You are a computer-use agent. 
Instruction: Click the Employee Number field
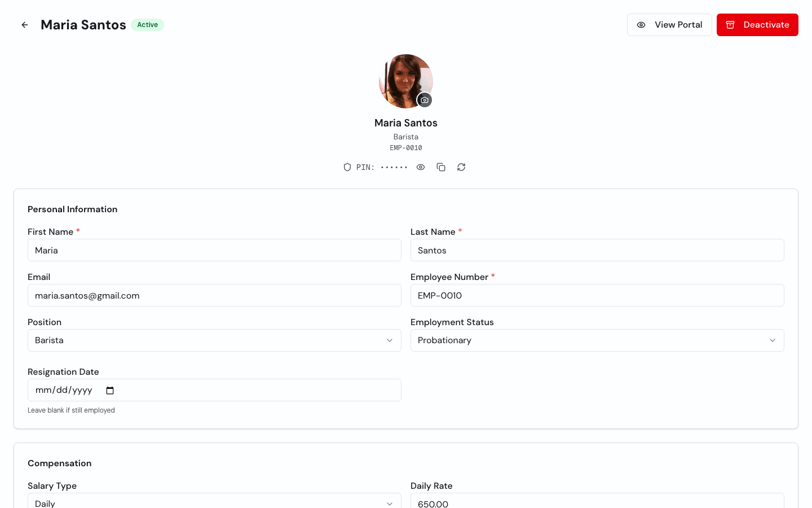click(597, 295)
